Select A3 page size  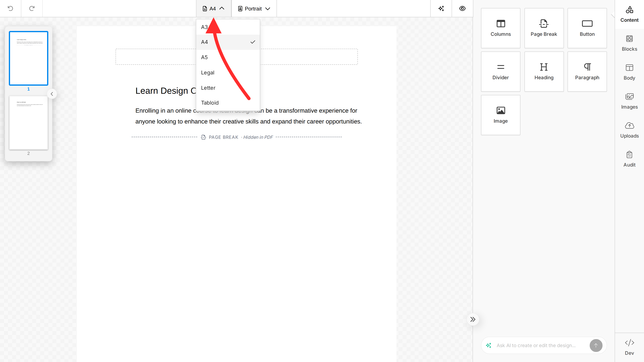tap(228, 27)
